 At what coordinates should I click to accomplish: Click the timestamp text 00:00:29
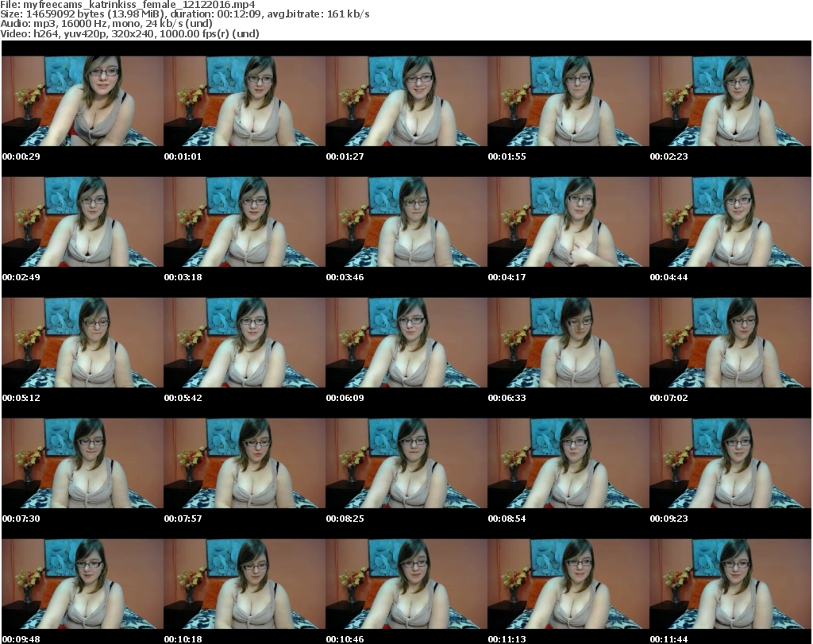(x=21, y=156)
